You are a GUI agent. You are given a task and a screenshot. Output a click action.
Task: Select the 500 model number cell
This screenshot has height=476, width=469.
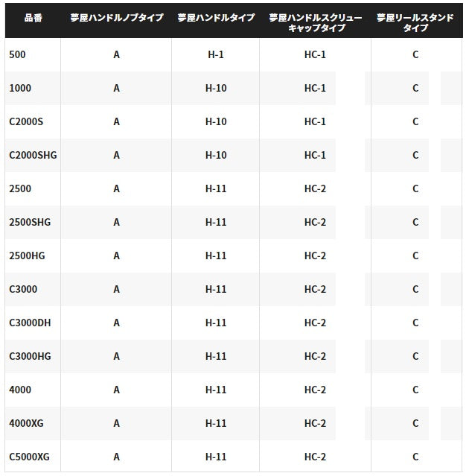click(x=20, y=54)
